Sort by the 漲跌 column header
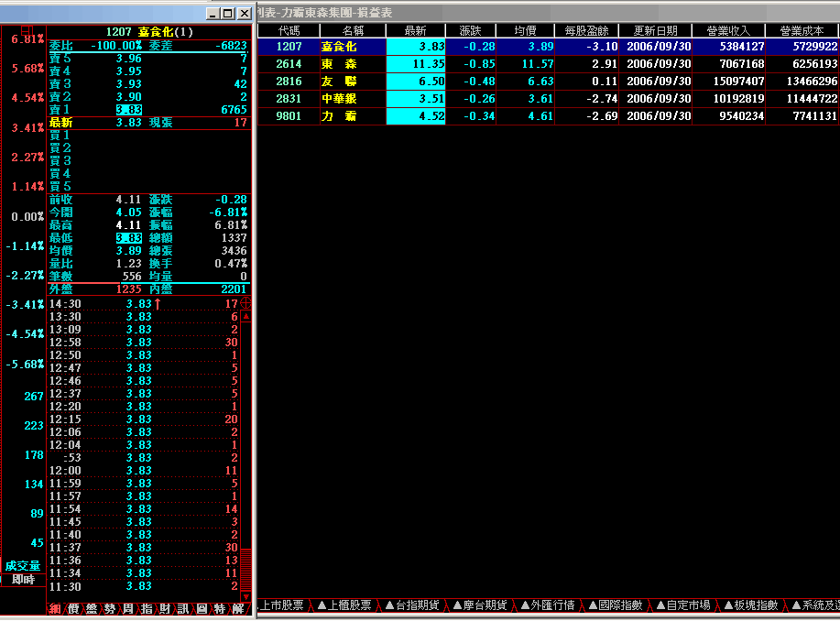The width and height of the screenshot is (840, 621). tap(470, 30)
